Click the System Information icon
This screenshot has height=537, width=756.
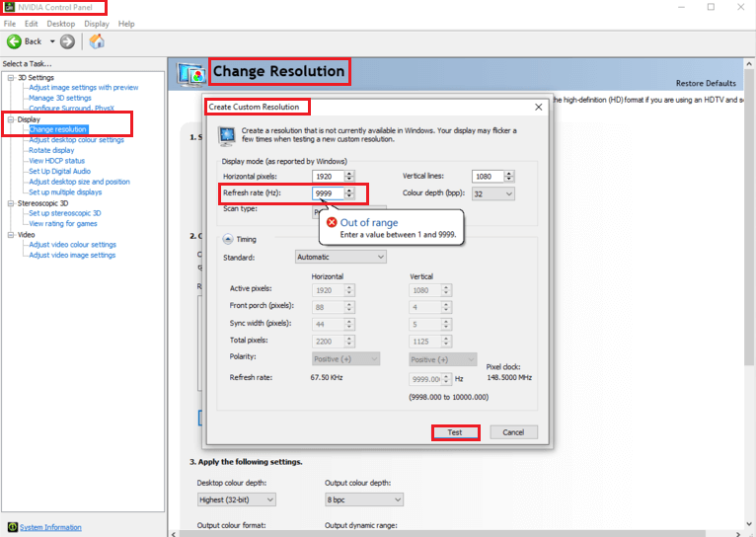point(13,527)
